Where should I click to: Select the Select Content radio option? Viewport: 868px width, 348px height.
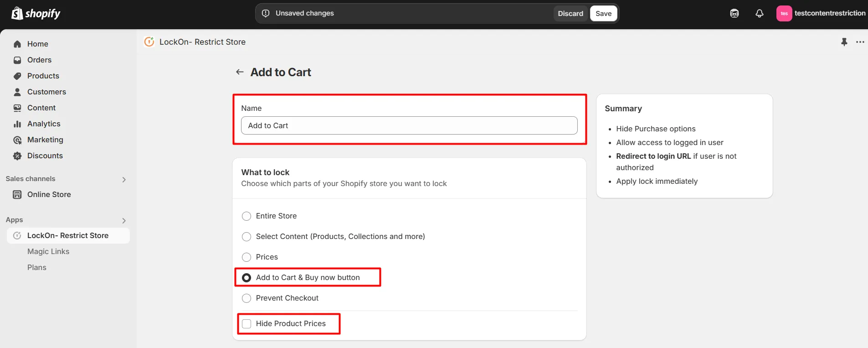click(247, 236)
